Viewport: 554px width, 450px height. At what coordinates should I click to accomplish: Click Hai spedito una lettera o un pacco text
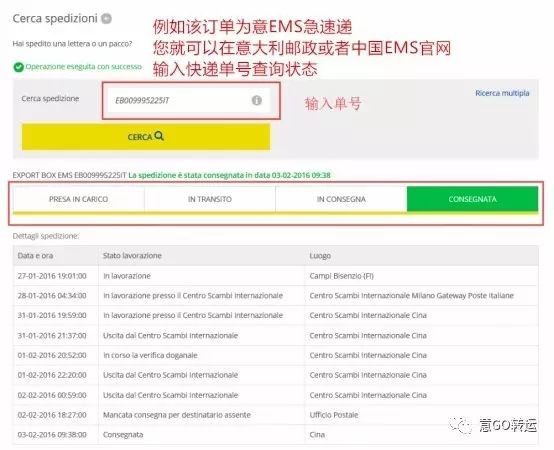pos(72,44)
